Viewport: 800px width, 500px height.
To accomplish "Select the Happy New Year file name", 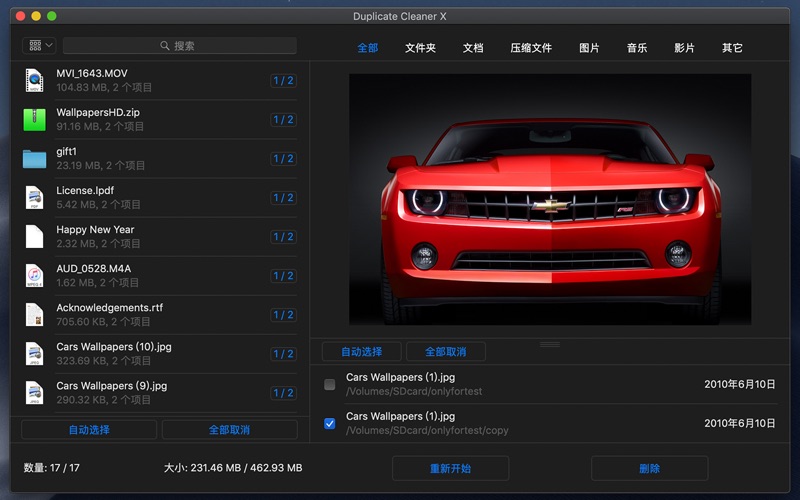I will pos(95,230).
